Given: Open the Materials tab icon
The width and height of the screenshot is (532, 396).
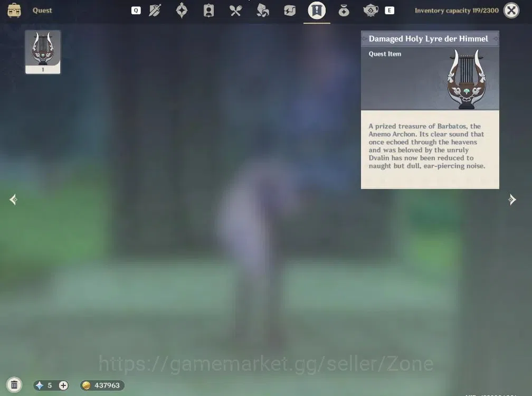Looking at the screenshot, I should (x=263, y=11).
